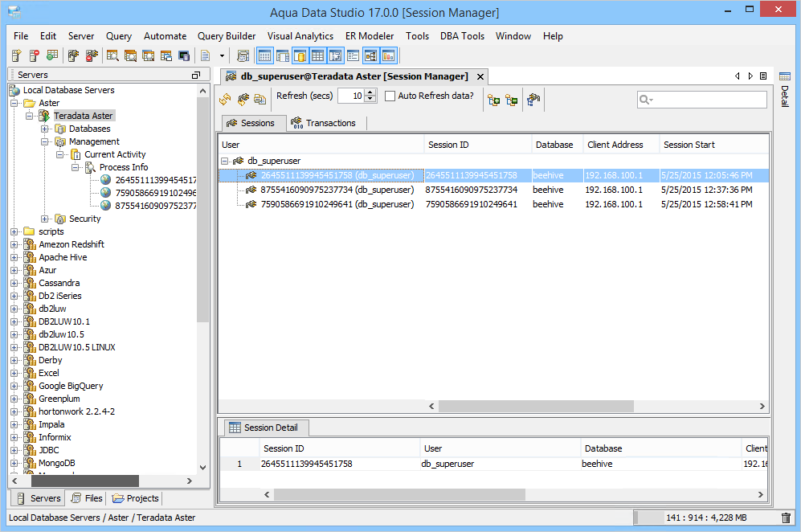Sort by the Client Address column header

621,145
